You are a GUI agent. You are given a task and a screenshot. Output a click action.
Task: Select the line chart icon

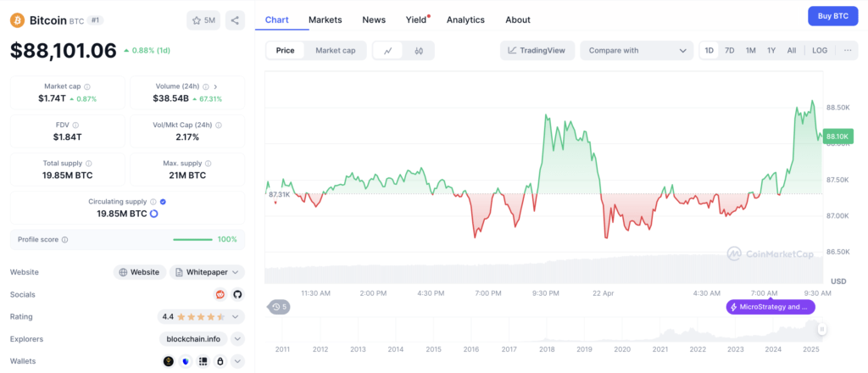[388, 50]
